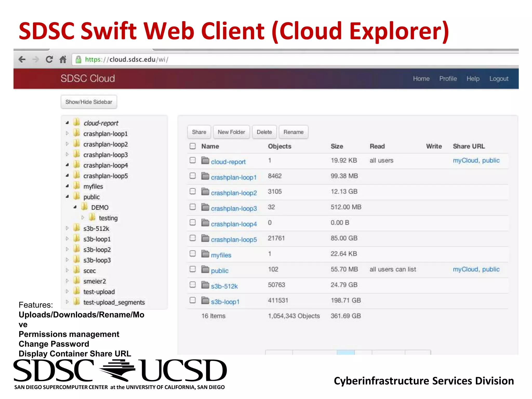Image resolution: width=532 pixels, height=399 pixels.
Task: Click folder icon of crashplan-loop1 table row
Action: pos(205,176)
